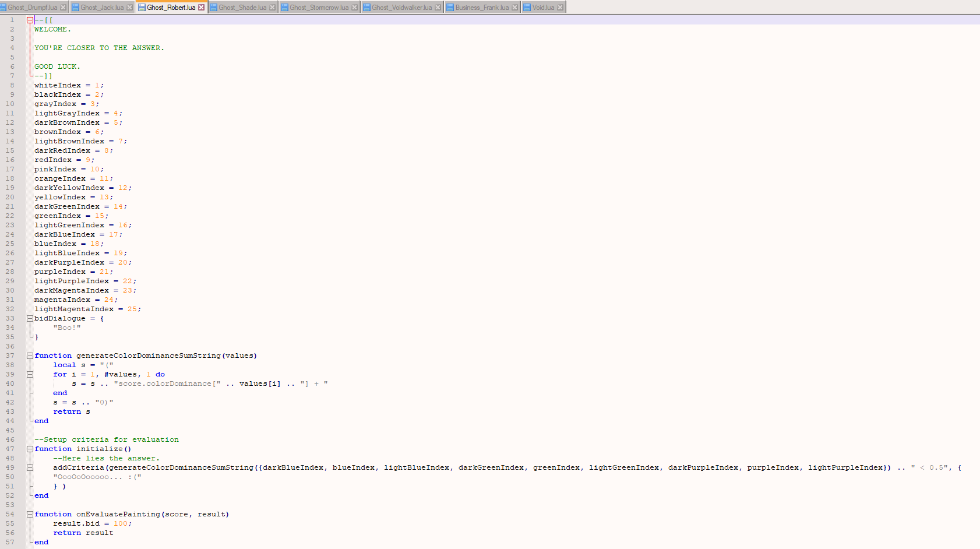The width and height of the screenshot is (980, 549).
Task: Close the Ghost_Shade.lua tab
Action: pyautogui.click(x=272, y=8)
